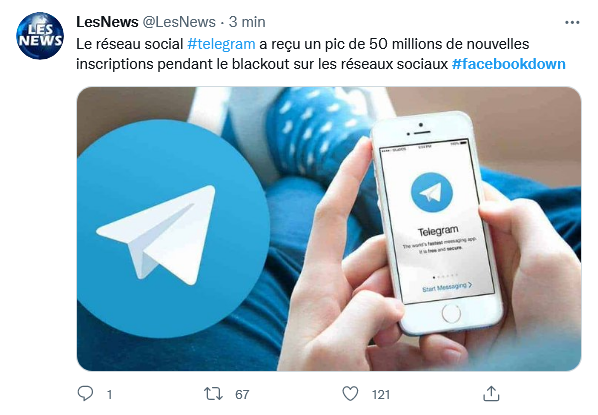Click the bold LesNews display name
Image resolution: width=598 pixels, height=415 pixels.
(107, 22)
